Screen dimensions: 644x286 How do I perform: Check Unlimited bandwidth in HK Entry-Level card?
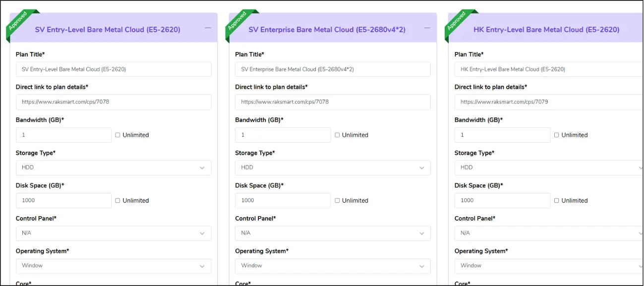coord(556,135)
